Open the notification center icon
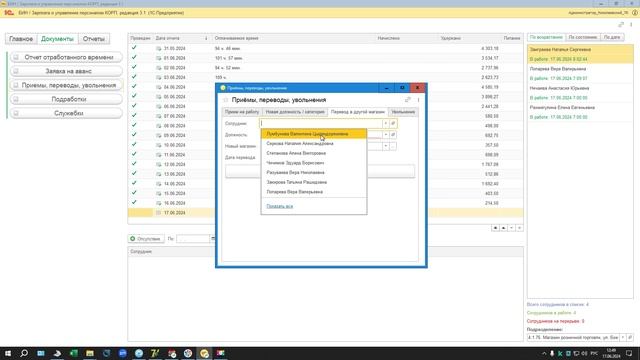The image size is (640, 360). tap(629, 353)
